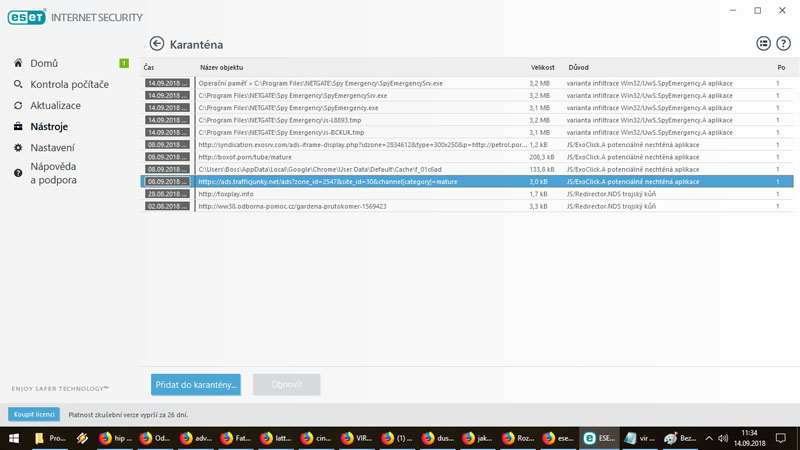Switch to the Firefox hip... taskbar window

(x=115, y=438)
